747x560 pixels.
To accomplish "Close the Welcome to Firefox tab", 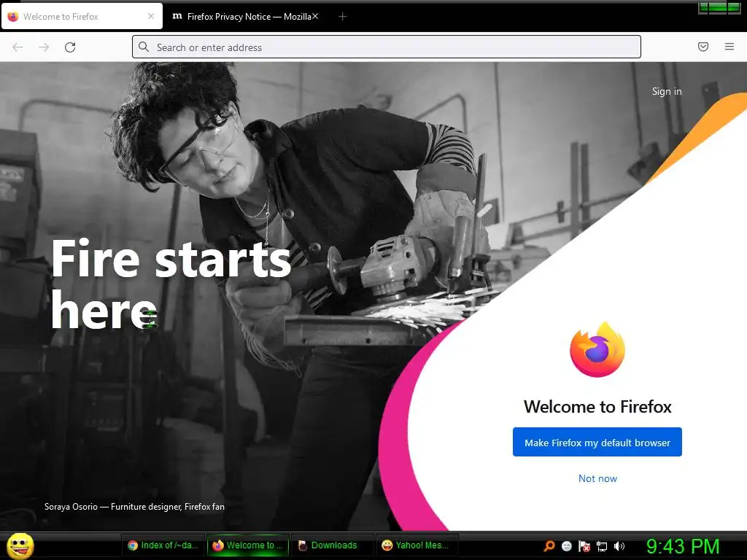I will [151, 16].
